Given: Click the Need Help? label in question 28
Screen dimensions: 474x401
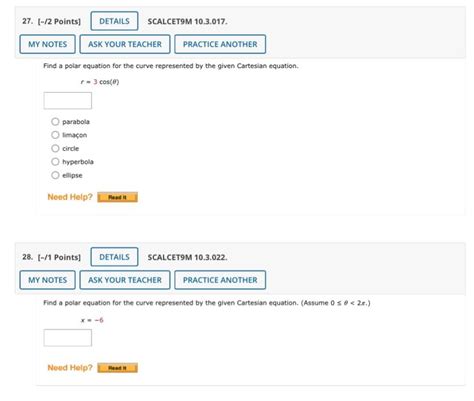Looking at the screenshot, I should 70,368.
